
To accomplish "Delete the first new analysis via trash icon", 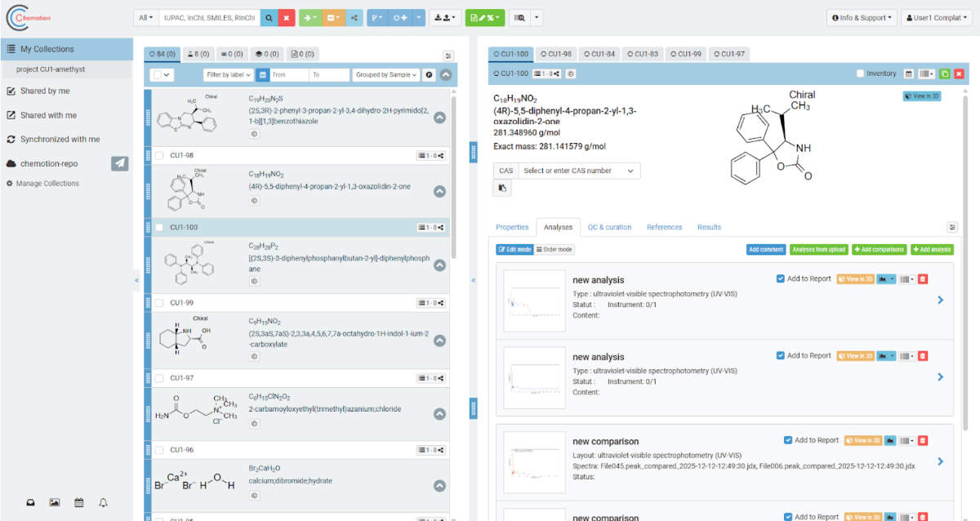I will pos(923,279).
